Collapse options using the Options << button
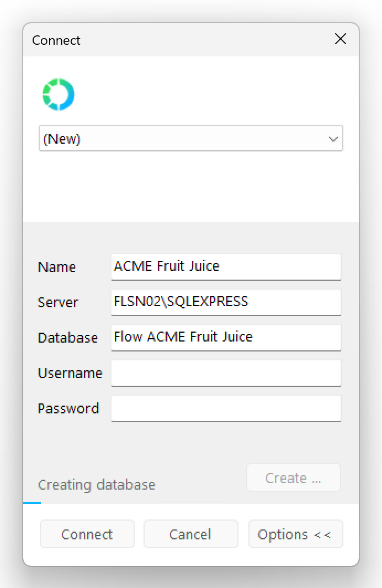The width and height of the screenshot is (382, 588). [295, 534]
